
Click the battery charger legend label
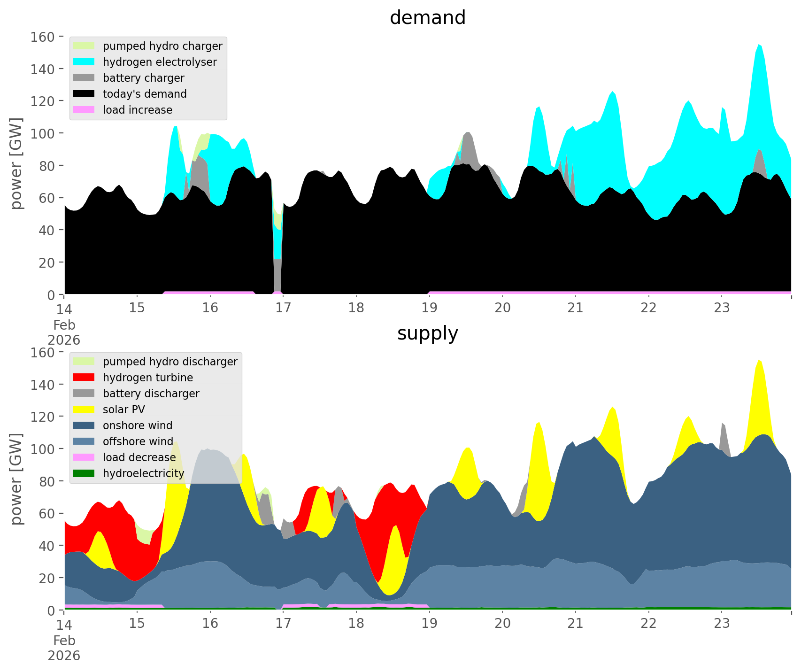[143, 78]
